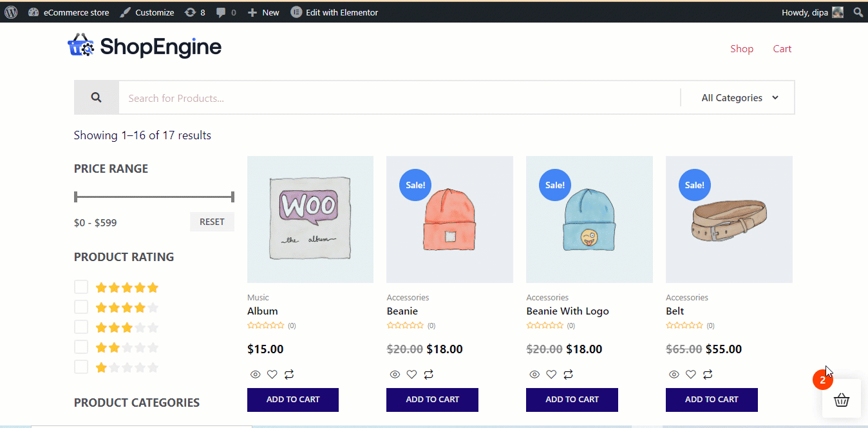This screenshot has height=428, width=868.
Task: Add the Album to cart
Action: click(293, 400)
